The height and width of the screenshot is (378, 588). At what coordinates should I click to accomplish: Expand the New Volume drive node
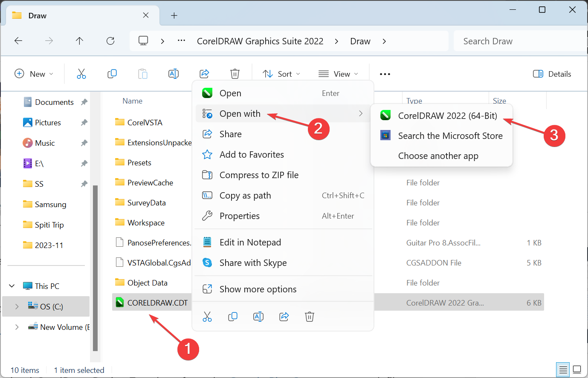pos(17,327)
